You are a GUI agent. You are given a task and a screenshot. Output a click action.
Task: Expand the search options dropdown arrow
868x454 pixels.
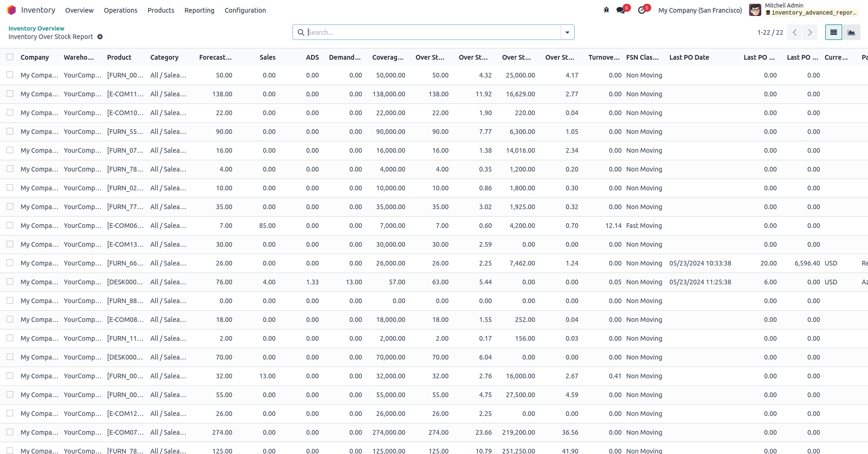567,32
